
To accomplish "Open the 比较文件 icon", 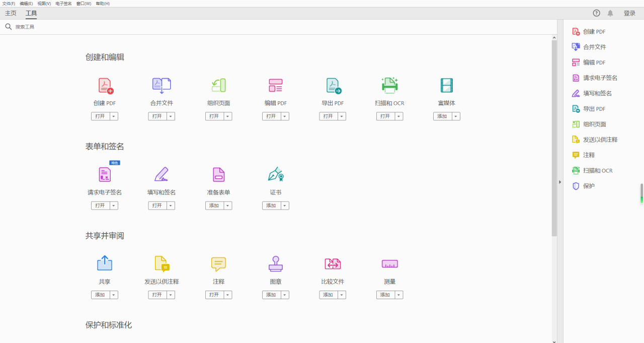I will (x=333, y=264).
